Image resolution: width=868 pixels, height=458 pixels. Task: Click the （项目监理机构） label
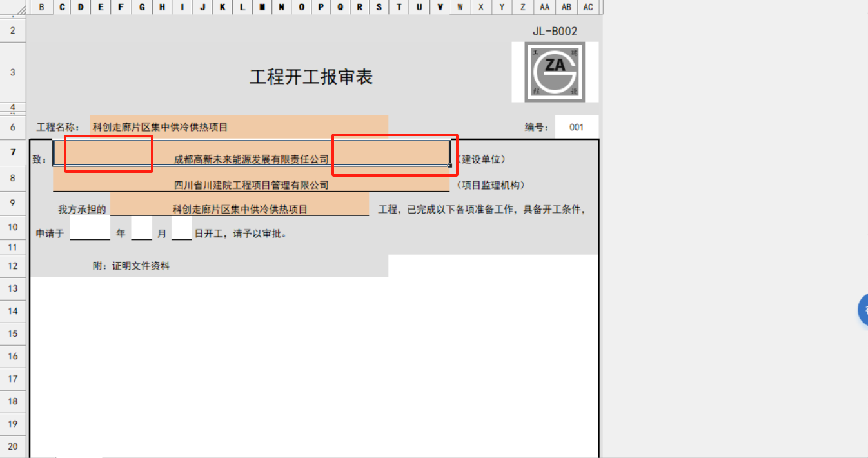(490, 185)
